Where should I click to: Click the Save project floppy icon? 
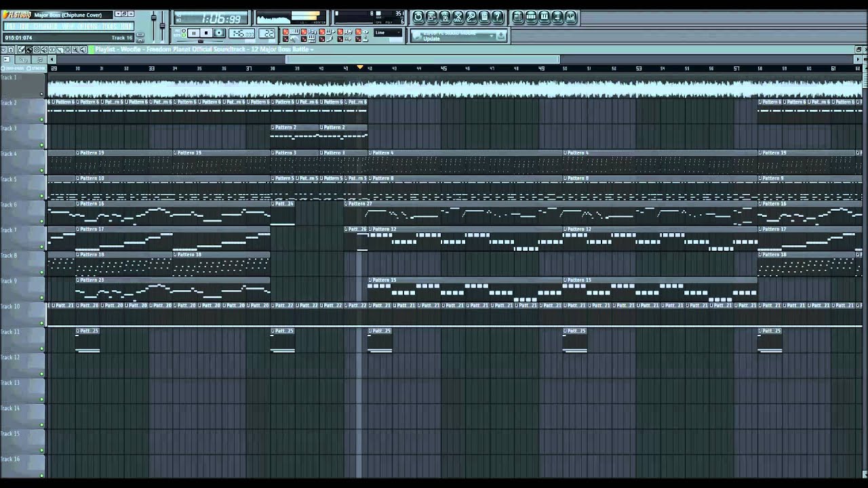(431, 17)
